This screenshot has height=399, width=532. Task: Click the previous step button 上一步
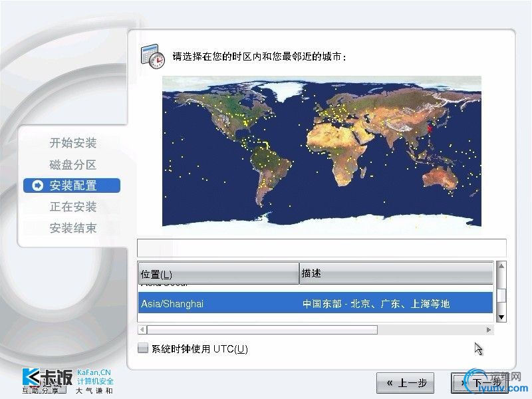click(406, 383)
